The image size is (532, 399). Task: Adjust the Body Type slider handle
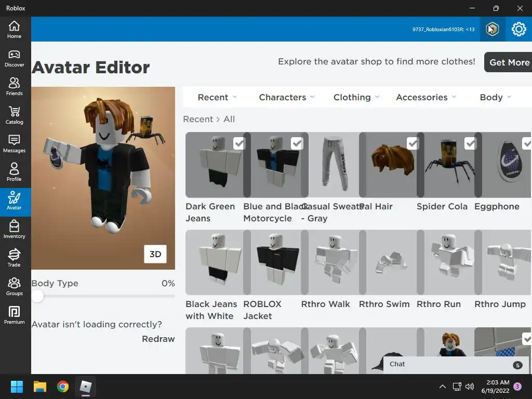tap(38, 296)
